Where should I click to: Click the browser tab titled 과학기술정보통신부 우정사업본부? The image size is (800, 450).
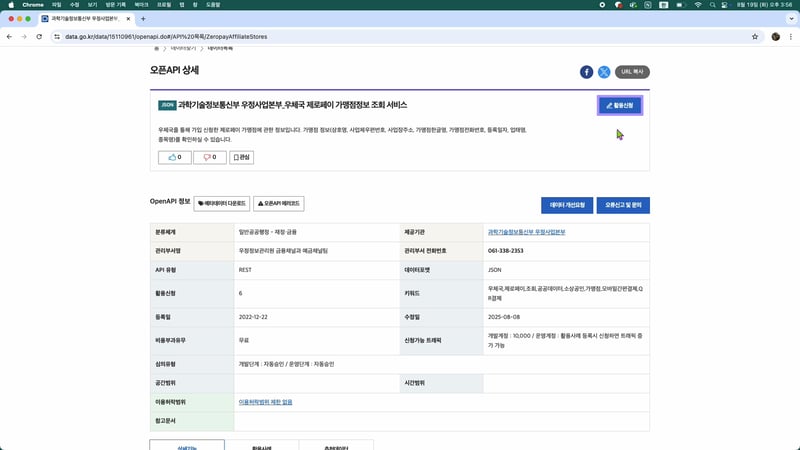pos(84,19)
